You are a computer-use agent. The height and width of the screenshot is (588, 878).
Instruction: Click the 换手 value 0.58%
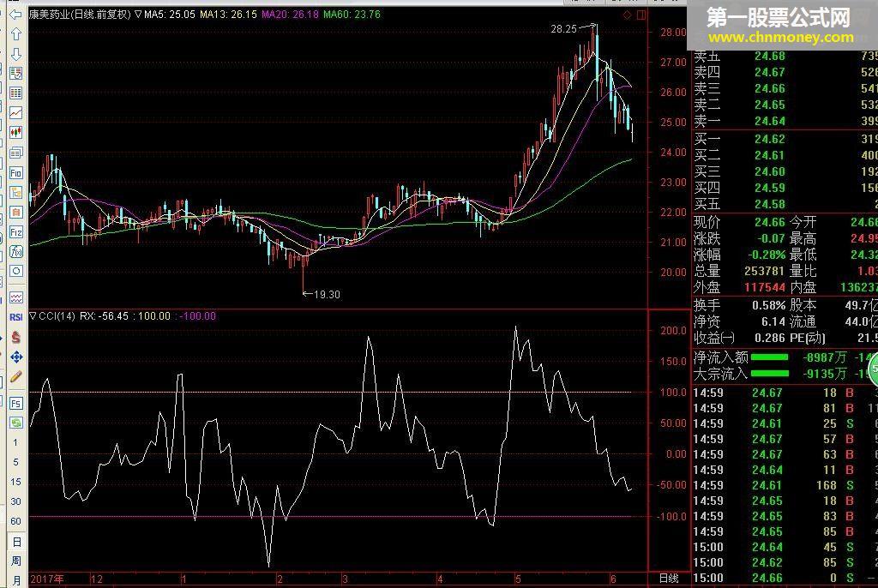(x=768, y=306)
